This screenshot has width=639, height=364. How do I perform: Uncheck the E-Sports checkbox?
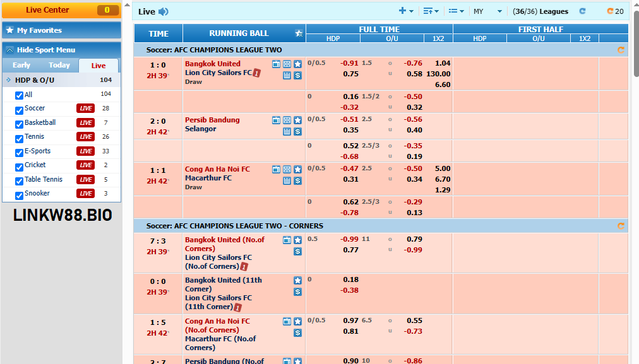[x=19, y=151]
